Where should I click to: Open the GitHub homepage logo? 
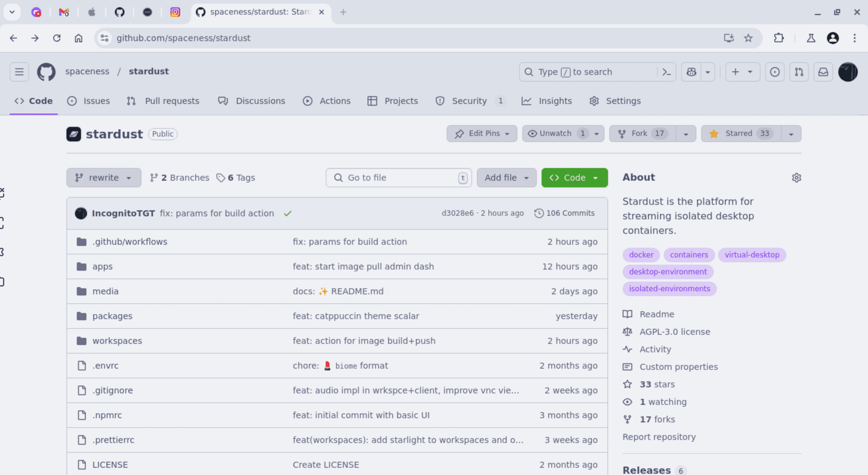[x=46, y=71]
